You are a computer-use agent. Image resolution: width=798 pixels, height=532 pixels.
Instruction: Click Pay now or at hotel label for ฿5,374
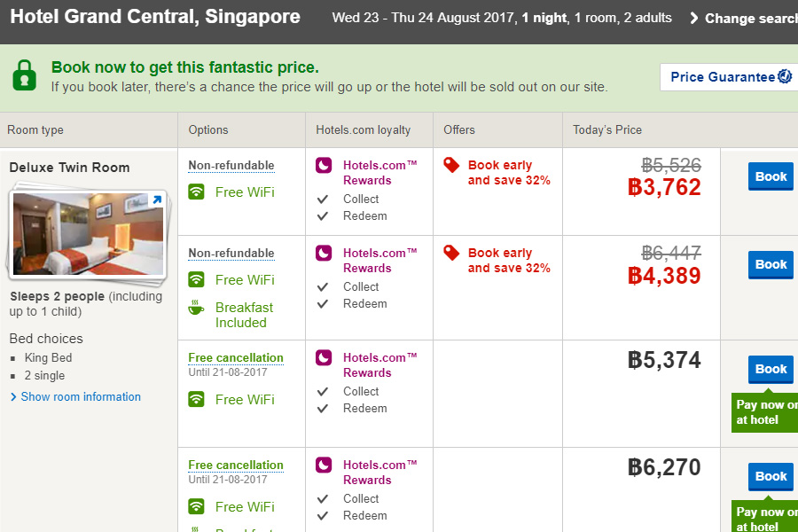pos(765,412)
